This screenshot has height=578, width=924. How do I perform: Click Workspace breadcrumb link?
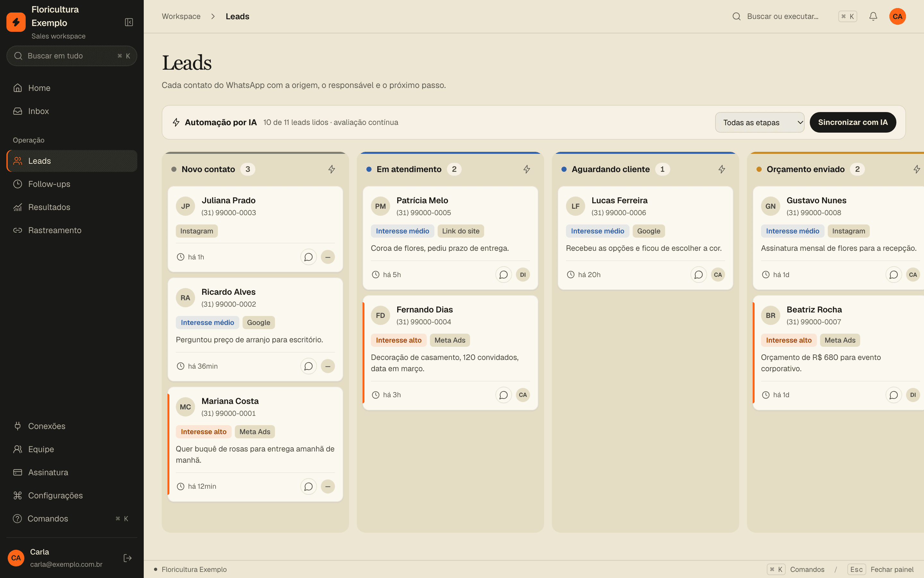[181, 16]
